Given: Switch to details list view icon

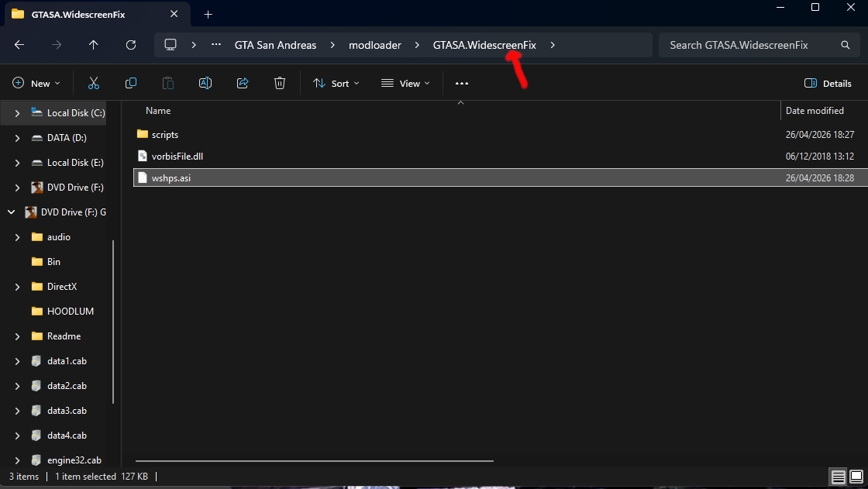Looking at the screenshot, I should (x=838, y=477).
